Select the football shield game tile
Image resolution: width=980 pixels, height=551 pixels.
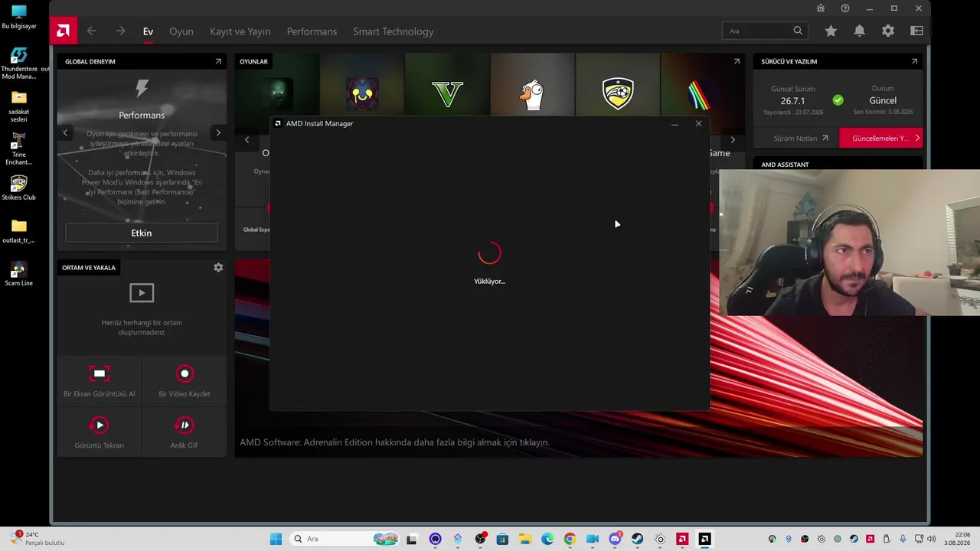[618, 94]
